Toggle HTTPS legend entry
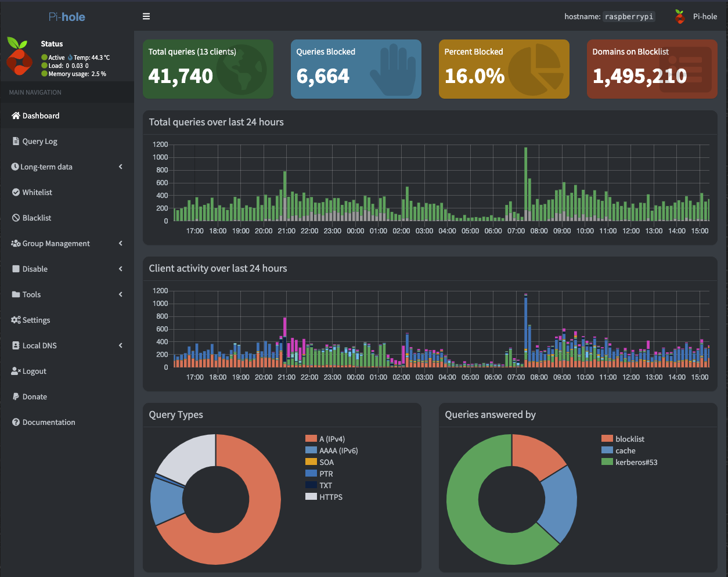The height and width of the screenshot is (577, 728). coord(324,497)
